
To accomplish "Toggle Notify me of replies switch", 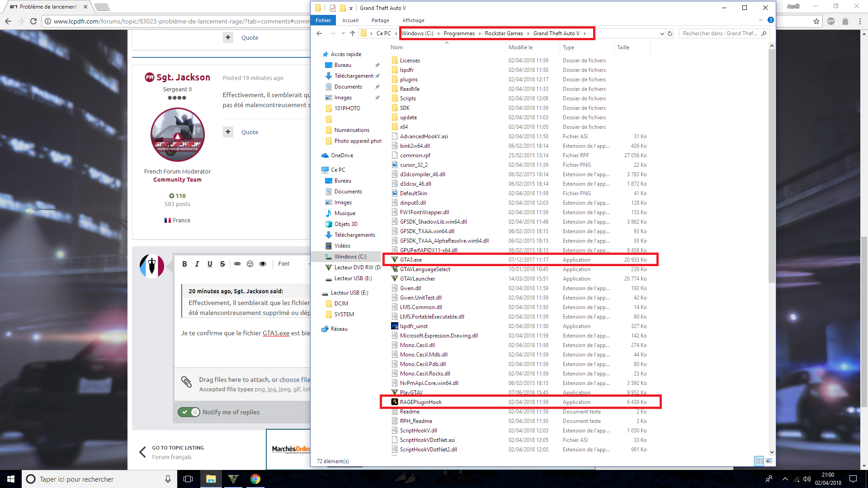I will (189, 412).
